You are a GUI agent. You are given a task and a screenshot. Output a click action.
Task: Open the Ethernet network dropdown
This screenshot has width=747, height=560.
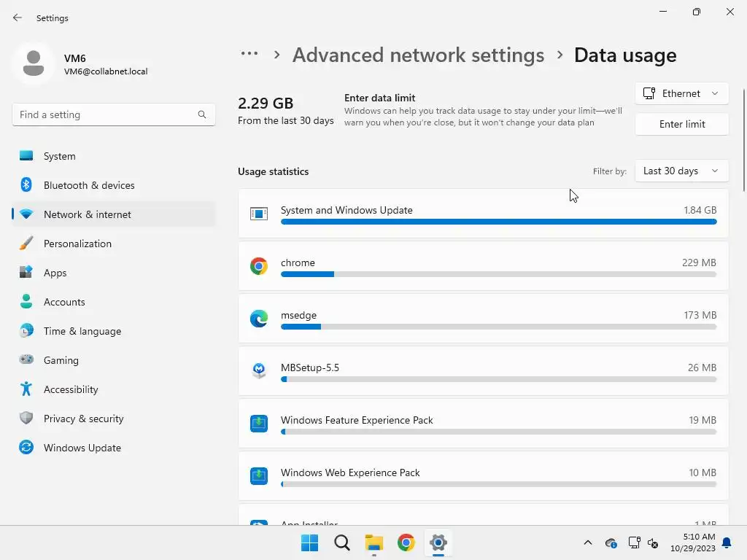coord(681,93)
